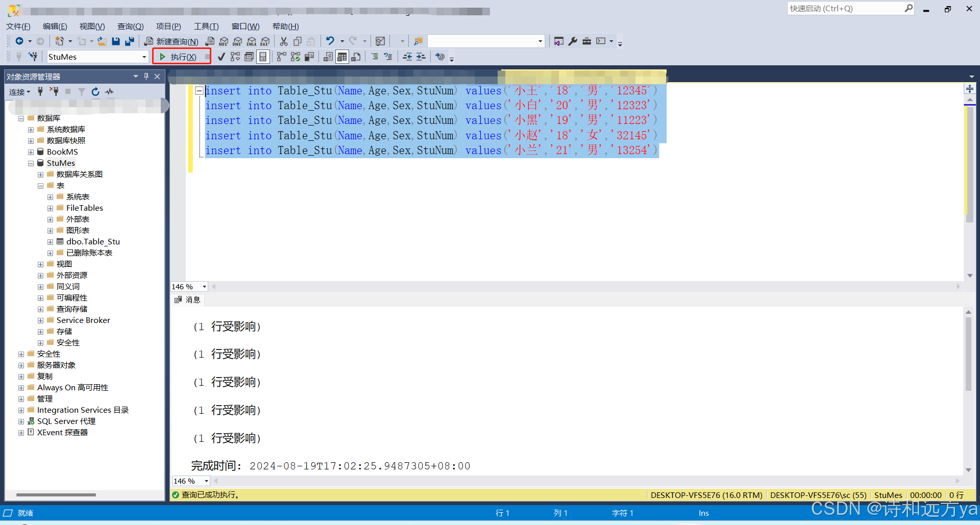Expand the 视图 folder node
980x525 pixels.
pyautogui.click(x=40, y=264)
